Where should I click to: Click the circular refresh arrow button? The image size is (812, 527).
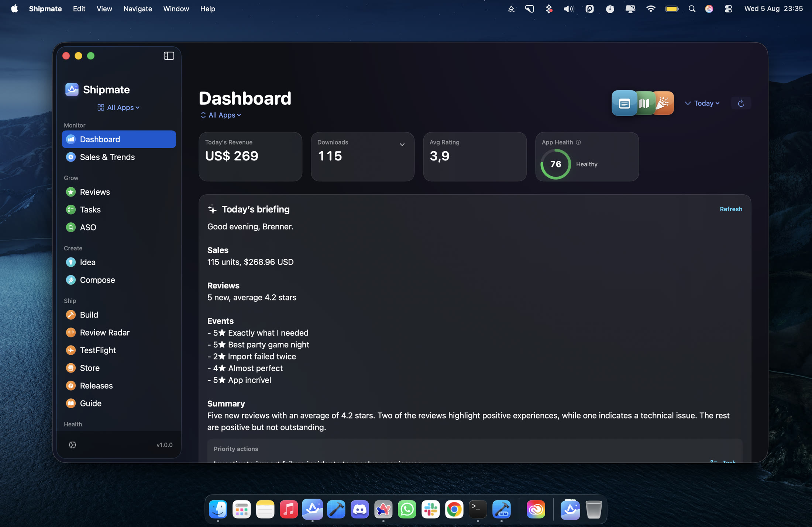(741, 103)
